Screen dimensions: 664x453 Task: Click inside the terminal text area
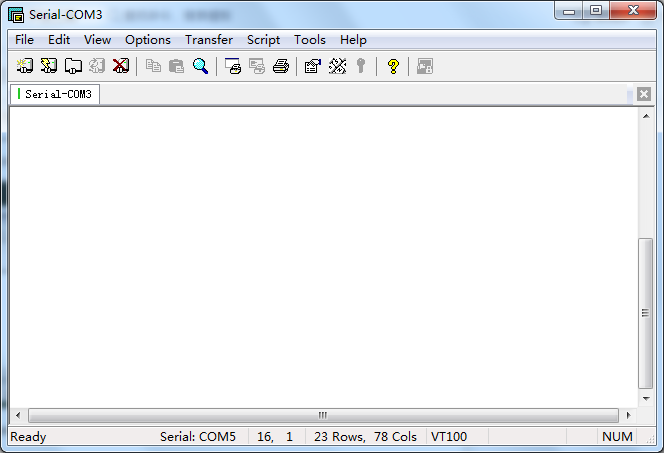pyautogui.click(x=320, y=250)
